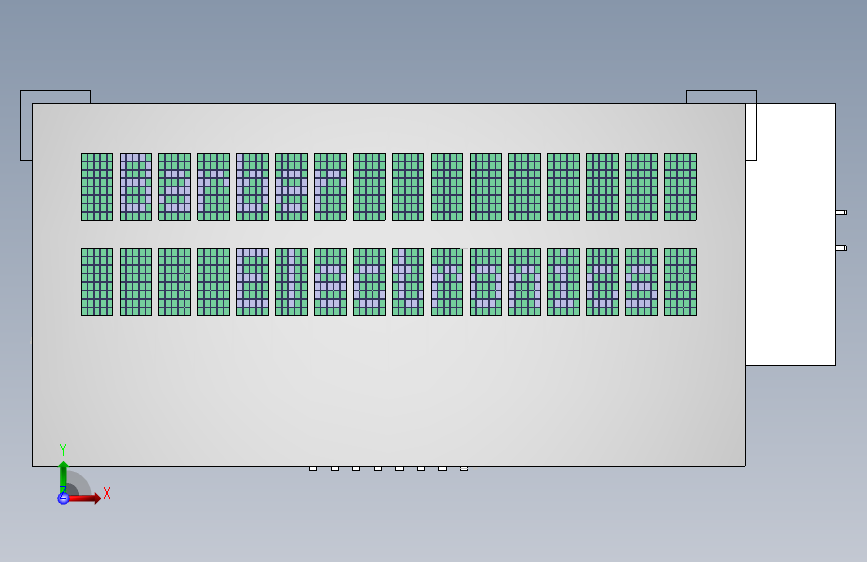The image size is (867, 562).
Task: Select the upper pin on the model's right edge
Action: tap(841, 212)
